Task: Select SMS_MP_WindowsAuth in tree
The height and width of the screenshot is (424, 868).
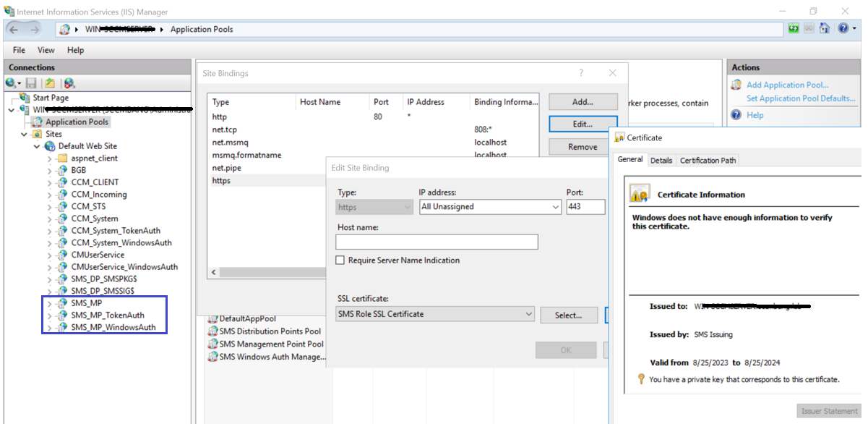Action: click(113, 327)
